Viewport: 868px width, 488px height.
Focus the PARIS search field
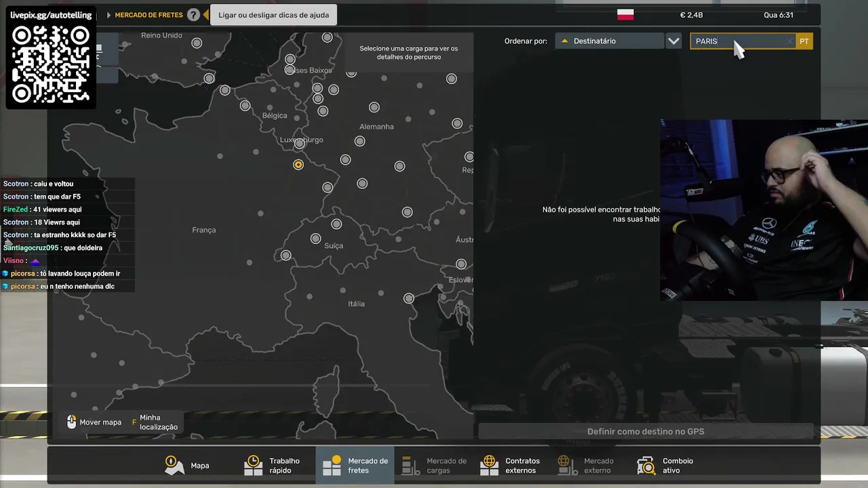[x=743, y=41]
